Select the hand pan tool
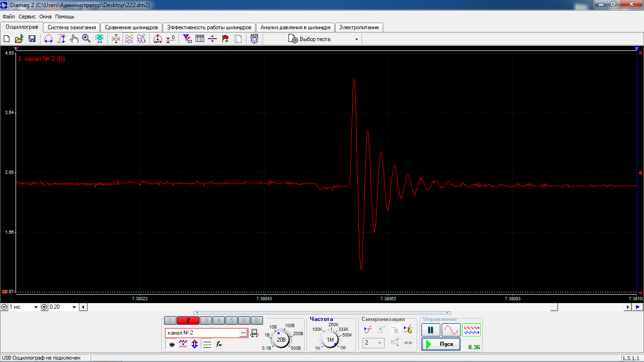The height and width of the screenshot is (362, 644). [74, 39]
